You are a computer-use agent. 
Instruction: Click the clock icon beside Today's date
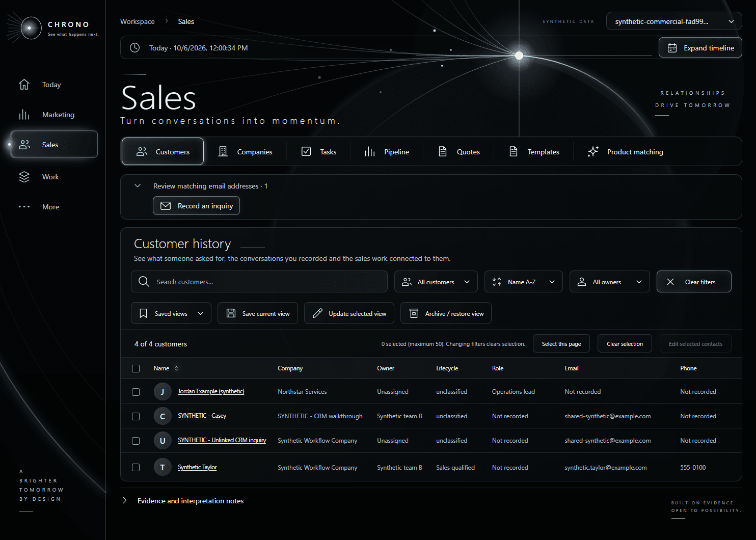point(134,48)
